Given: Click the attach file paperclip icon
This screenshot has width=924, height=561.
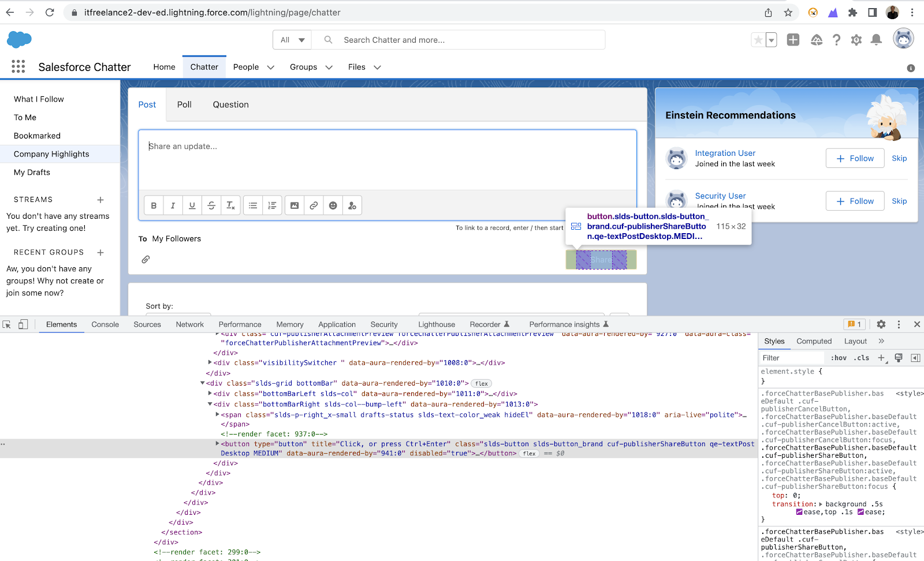Looking at the screenshot, I should tap(146, 260).
